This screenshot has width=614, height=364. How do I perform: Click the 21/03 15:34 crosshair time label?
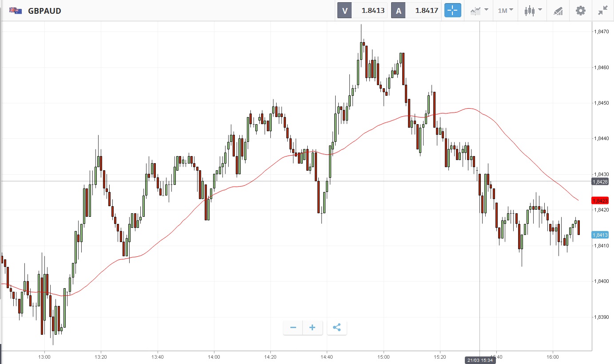tap(480, 360)
